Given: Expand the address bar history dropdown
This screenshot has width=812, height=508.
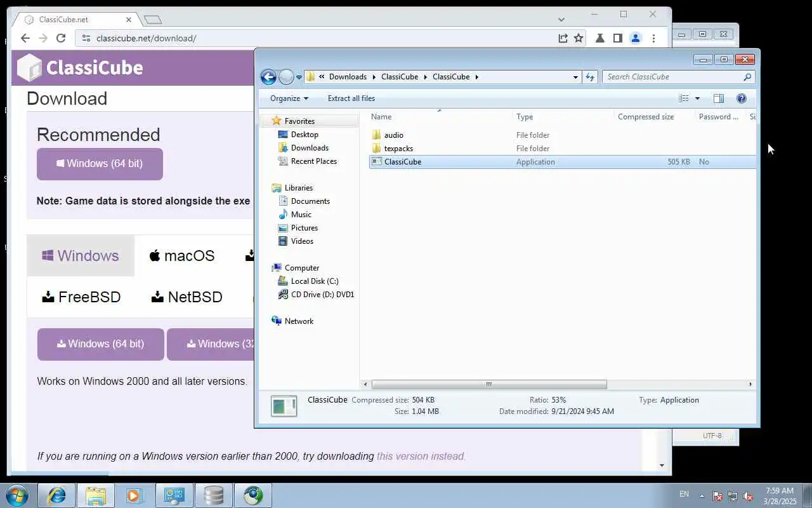Looking at the screenshot, I should click(575, 77).
